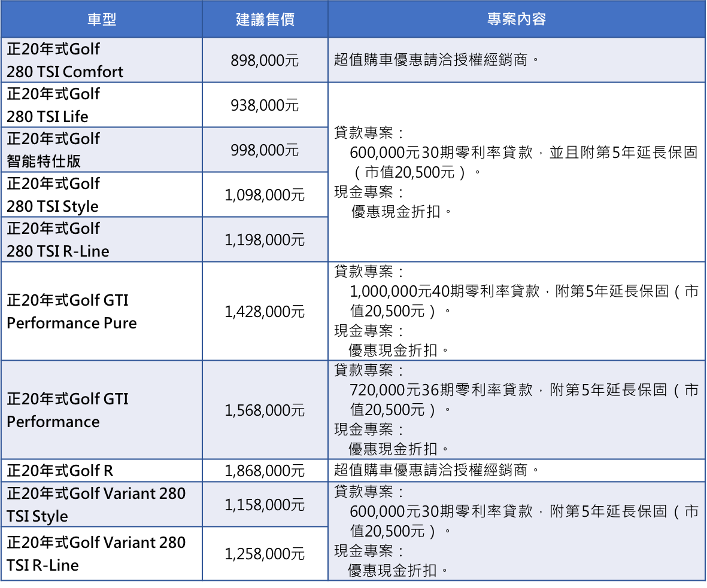This screenshot has height=588, width=707.
Task: Select the 正20年式Golf 280 TSI Life model cell
Action: (102, 105)
